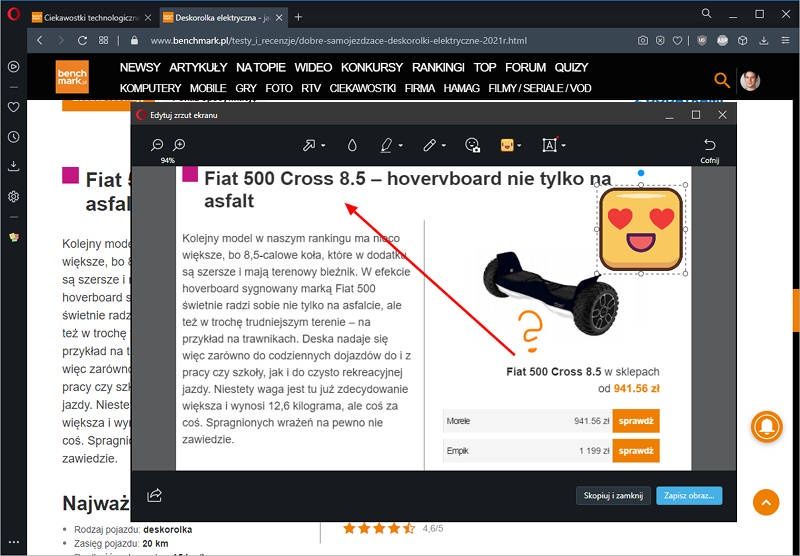Select the emoji sticker tool
Screen dimensions: 800x556
pos(507,145)
